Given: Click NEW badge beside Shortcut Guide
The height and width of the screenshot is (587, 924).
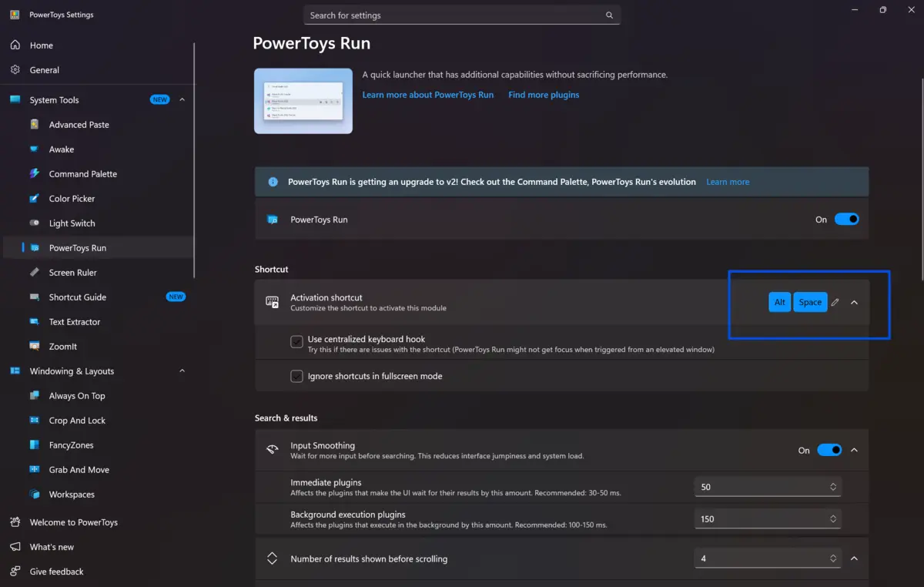Looking at the screenshot, I should tap(176, 297).
